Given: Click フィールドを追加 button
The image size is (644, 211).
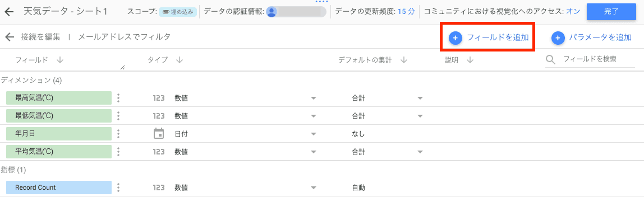Looking at the screenshot, I should pyautogui.click(x=489, y=37).
